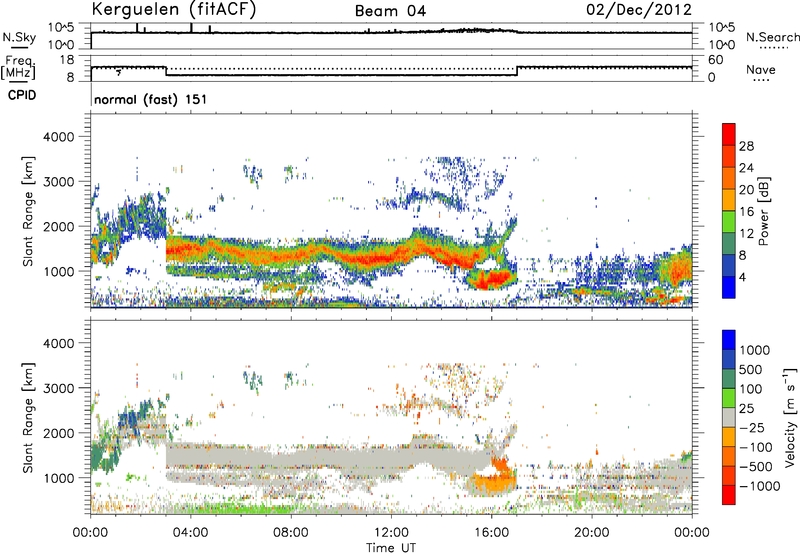Click the '-1000' tick on Velocity colorbar

(759, 486)
